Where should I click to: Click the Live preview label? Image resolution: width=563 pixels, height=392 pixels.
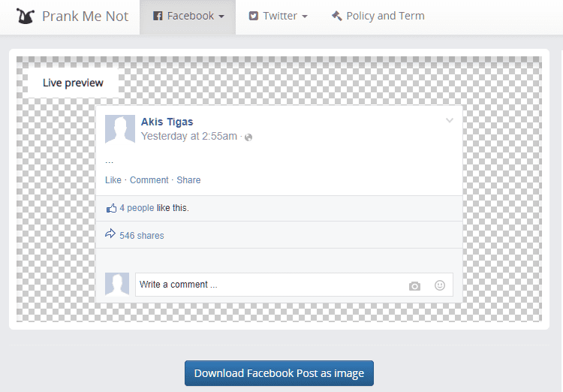[73, 83]
